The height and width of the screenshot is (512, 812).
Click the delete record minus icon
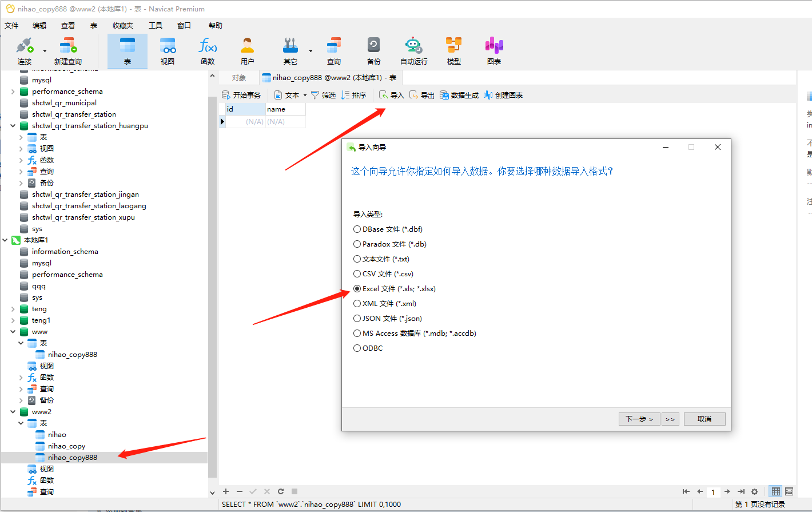click(x=240, y=491)
